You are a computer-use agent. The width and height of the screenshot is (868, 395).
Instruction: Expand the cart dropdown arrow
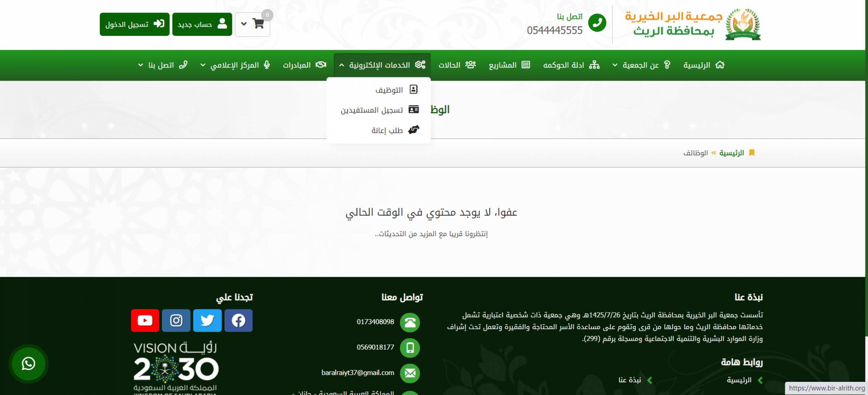[244, 24]
